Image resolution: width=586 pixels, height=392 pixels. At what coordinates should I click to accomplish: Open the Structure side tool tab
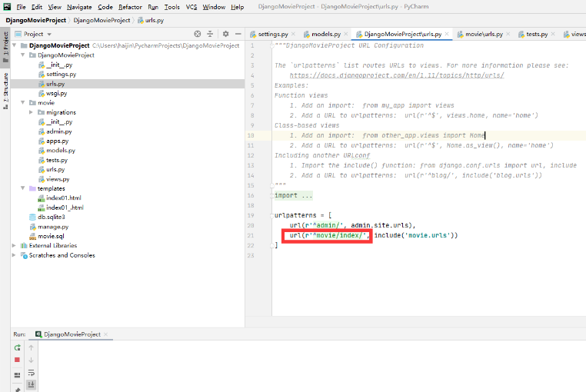click(x=5, y=91)
